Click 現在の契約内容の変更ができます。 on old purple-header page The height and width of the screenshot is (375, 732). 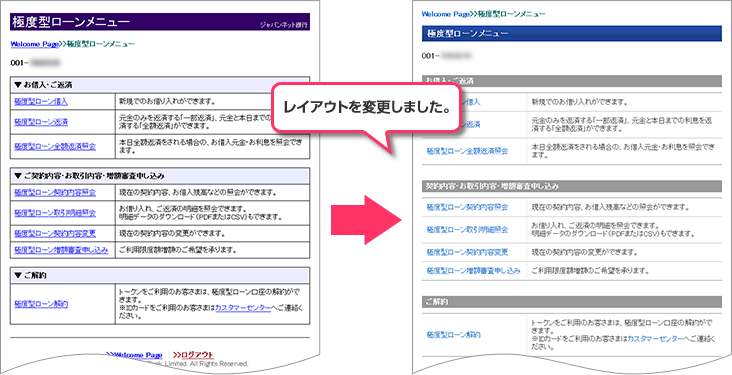[x=173, y=233]
